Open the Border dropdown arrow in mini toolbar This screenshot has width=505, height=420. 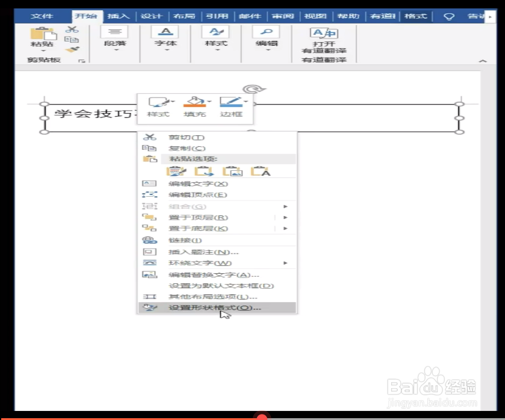pos(246,102)
